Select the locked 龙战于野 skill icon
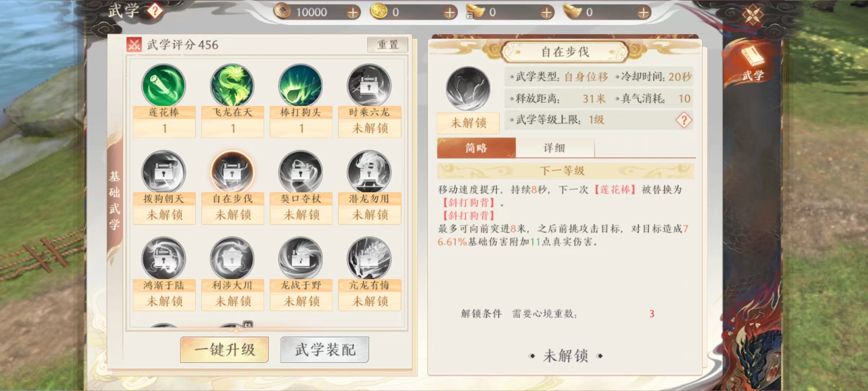This screenshot has height=391, width=868. (301, 258)
